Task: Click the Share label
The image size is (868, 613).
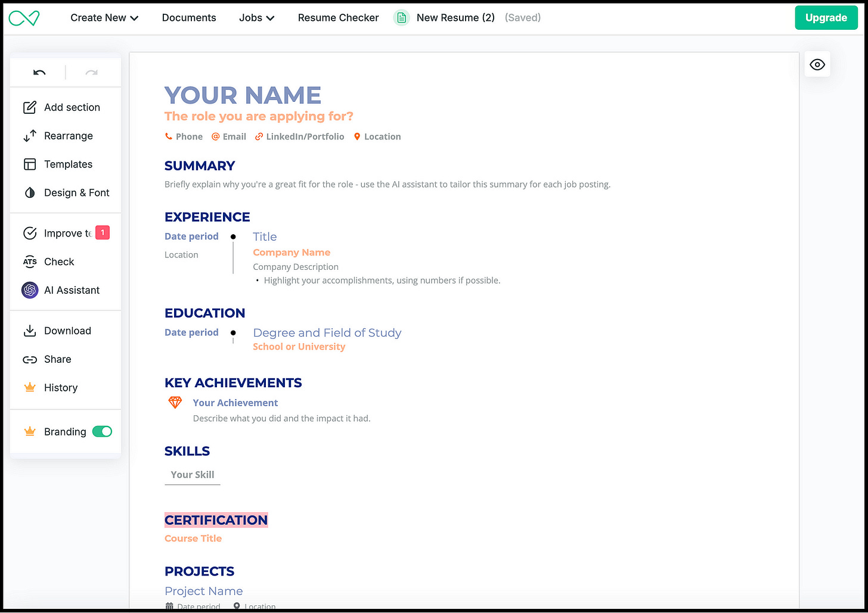Action: coord(58,359)
